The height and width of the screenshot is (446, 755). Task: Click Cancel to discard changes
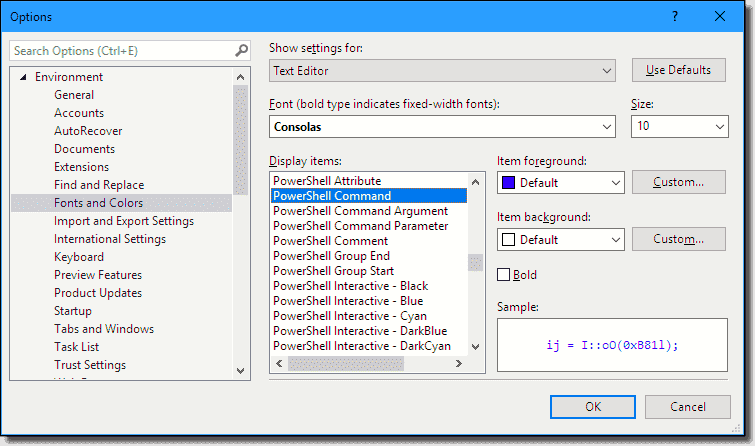coord(688,407)
